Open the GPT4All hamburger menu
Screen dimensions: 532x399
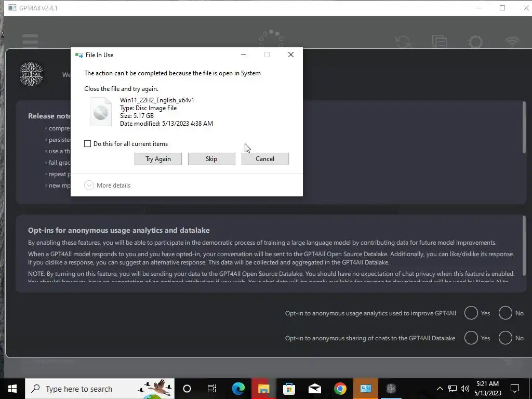(30, 41)
